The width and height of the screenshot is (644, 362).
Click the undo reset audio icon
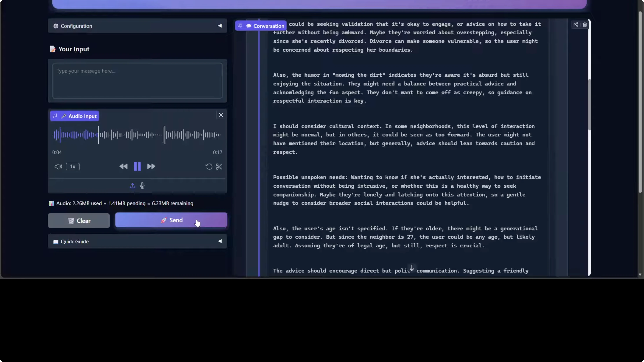pyautogui.click(x=209, y=167)
